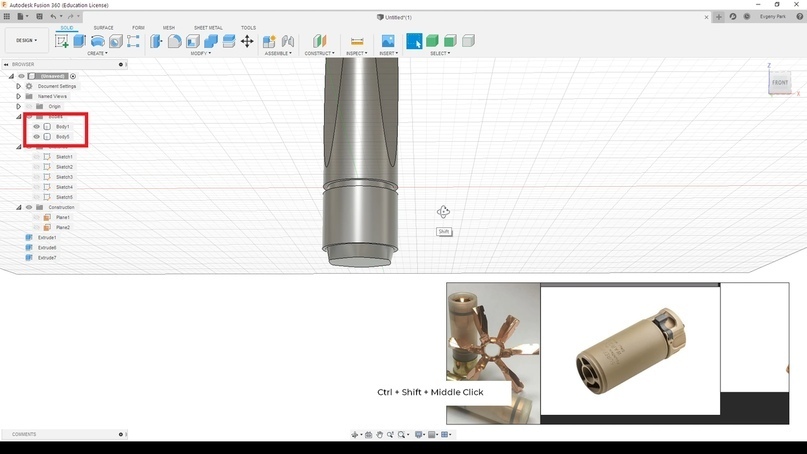Select Sketch3 in the browser tree
Viewport: 807px width, 454px height.
[64, 177]
